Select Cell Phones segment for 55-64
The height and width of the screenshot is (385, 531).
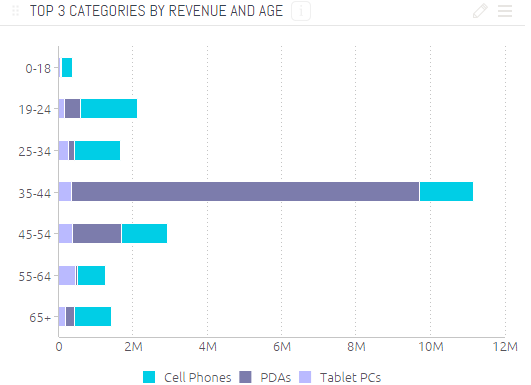pos(91,275)
